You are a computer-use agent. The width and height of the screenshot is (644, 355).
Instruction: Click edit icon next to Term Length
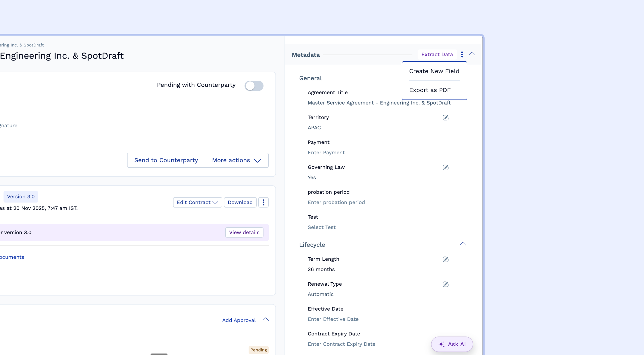pos(446,259)
